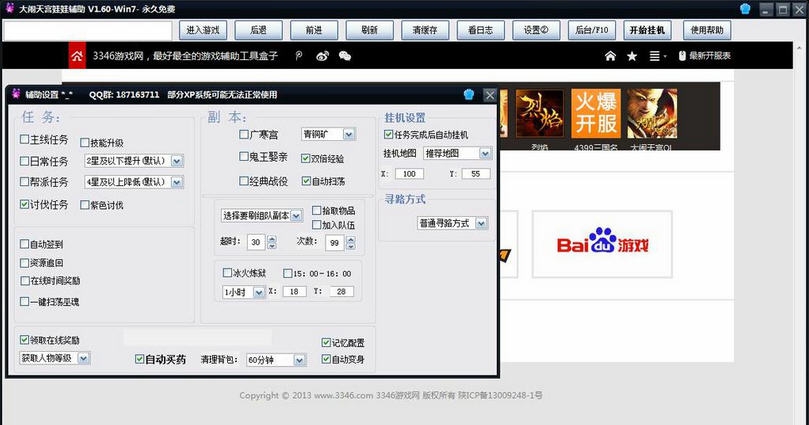Open the 大闹天宫OL game thumbnail
The height and width of the screenshot is (425, 809).
pos(652,113)
